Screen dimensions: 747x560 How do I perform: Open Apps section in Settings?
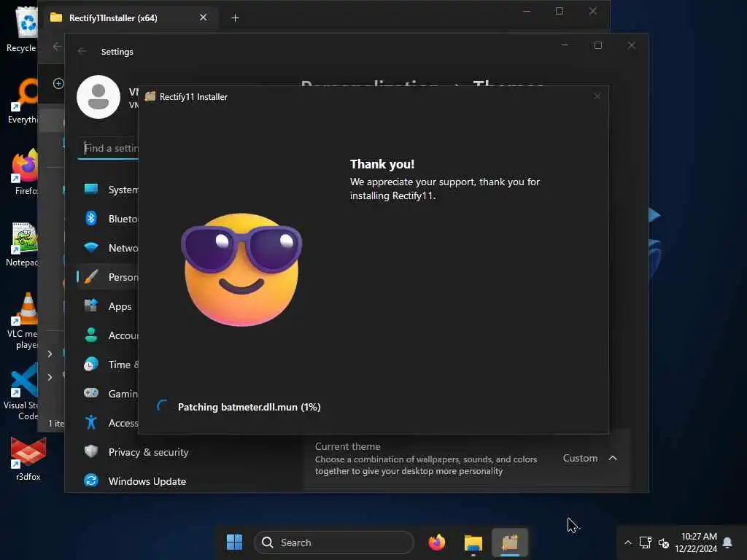(109, 306)
